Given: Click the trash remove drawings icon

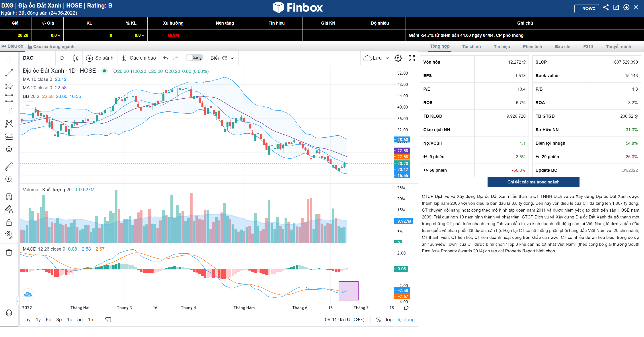Looking at the screenshot, I should 9,253.
